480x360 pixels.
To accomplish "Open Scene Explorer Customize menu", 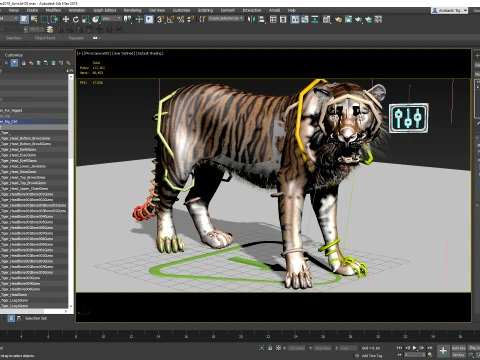I will tap(14, 55).
